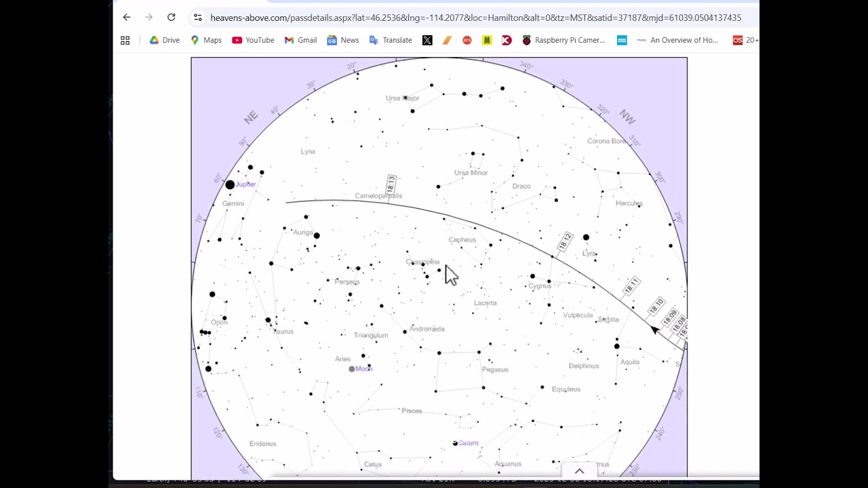
Task: Click the browser forward arrow
Action: pyautogui.click(x=149, y=18)
